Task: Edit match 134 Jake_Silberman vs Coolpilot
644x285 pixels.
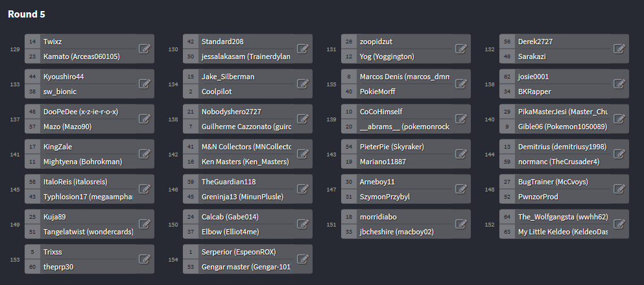Action: pyautogui.click(x=302, y=84)
